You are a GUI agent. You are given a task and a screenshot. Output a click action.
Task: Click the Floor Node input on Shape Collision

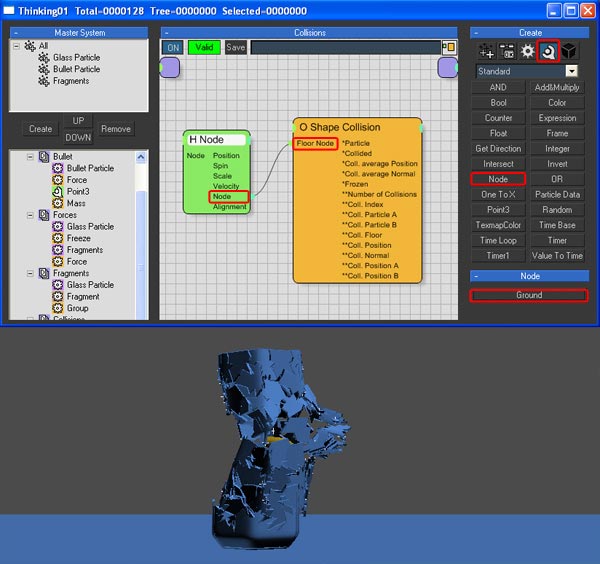click(315, 143)
